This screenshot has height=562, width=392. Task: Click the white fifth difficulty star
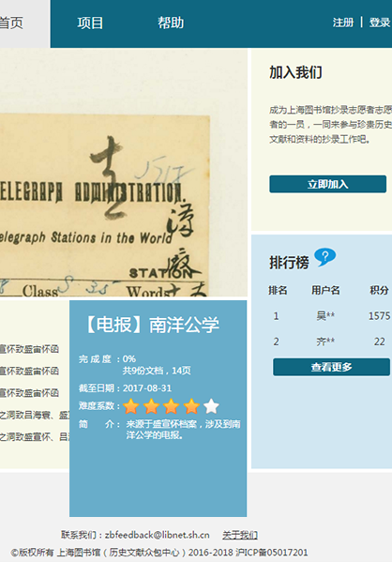tap(211, 406)
